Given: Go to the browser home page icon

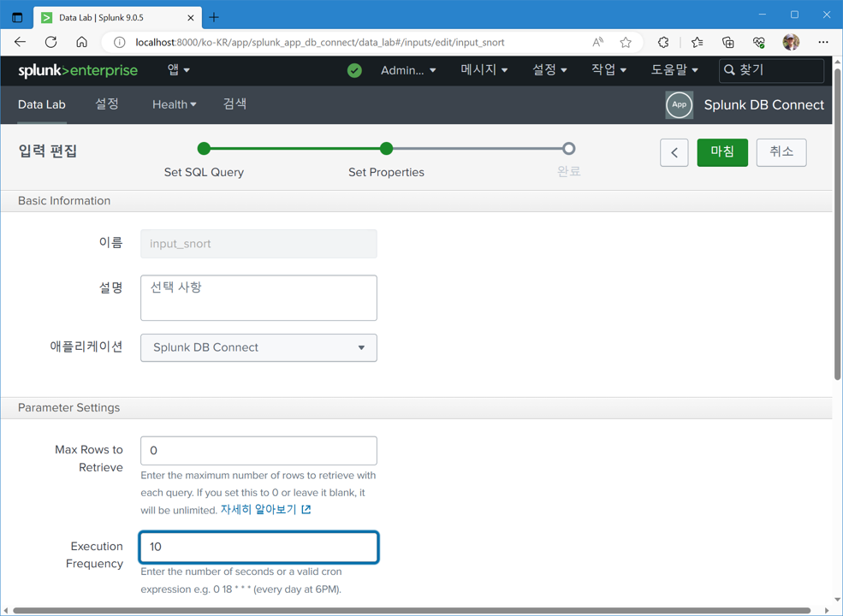Looking at the screenshot, I should tap(81, 42).
